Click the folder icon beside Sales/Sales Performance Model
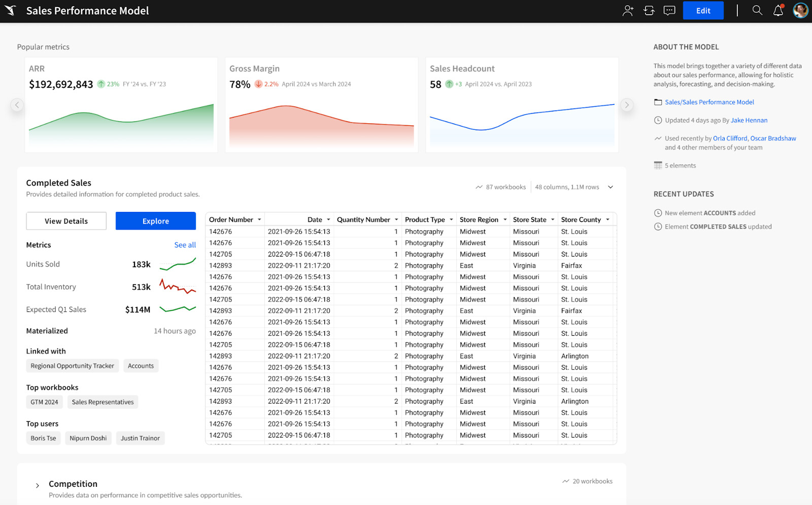 coord(658,102)
